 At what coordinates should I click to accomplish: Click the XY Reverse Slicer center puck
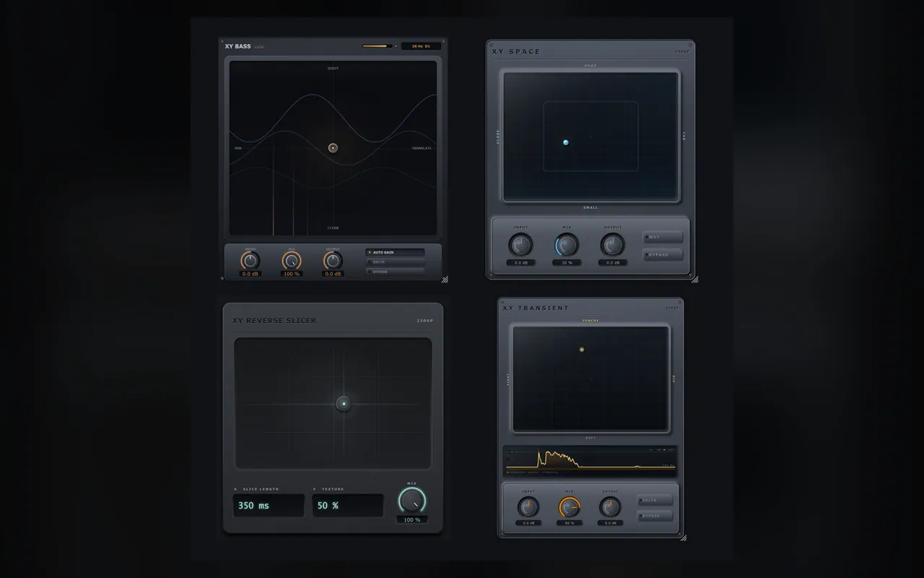click(344, 403)
